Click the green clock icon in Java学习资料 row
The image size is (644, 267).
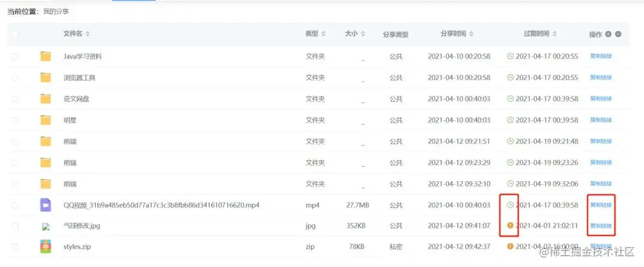(x=510, y=56)
